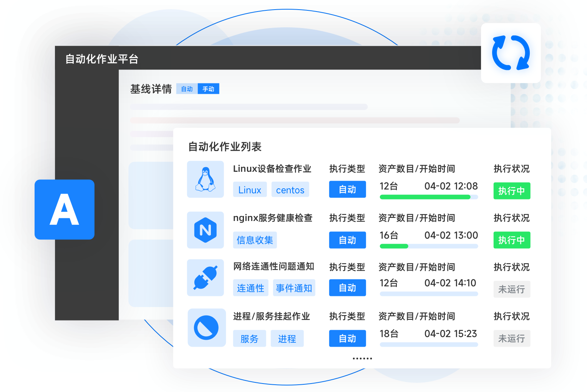Click 未运行 status for 网络连通性问题通知
Image resolution: width=587 pixels, height=392 pixels.
(512, 289)
